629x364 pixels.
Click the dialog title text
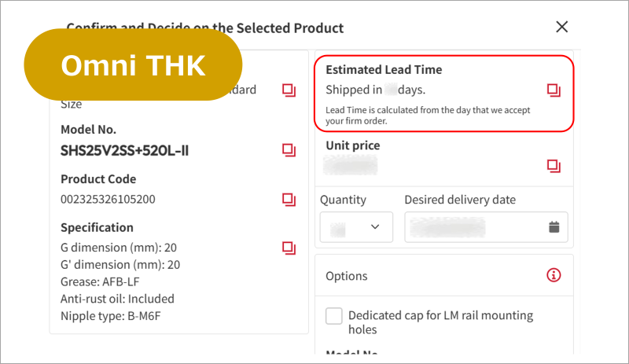(x=204, y=28)
